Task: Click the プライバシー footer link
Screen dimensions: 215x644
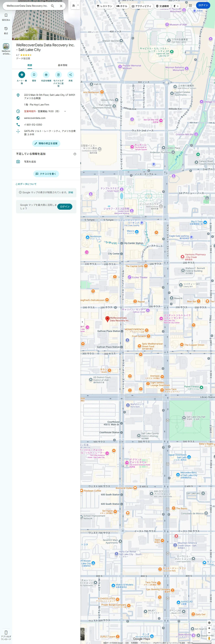Action: (145, 642)
